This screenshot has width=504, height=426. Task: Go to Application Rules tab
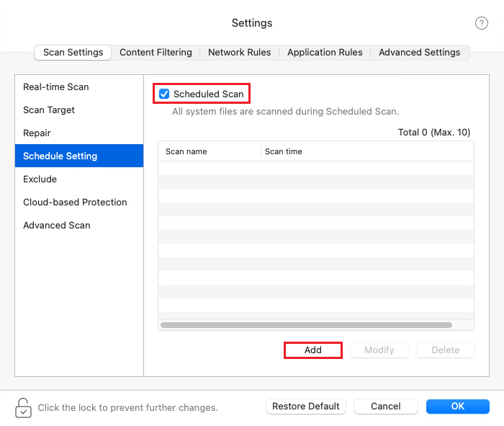[x=325, y=53]
